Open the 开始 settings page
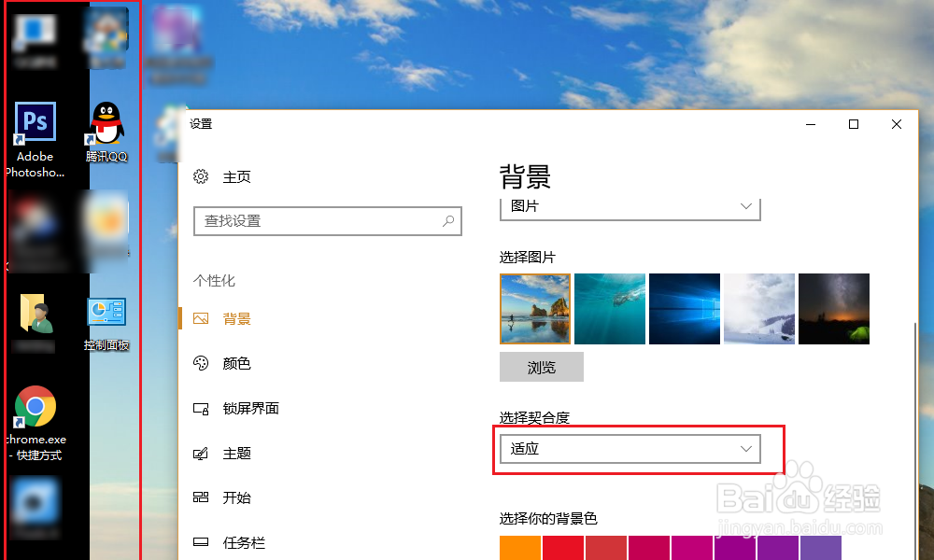The height and width of the screenshot is (560, 934). [236, 497]
